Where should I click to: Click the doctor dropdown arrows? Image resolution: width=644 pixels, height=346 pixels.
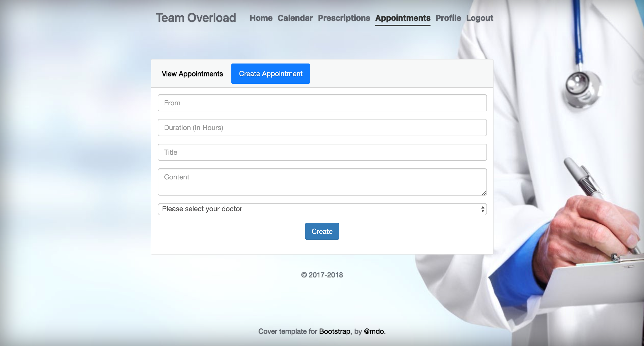(x=482, y=209)
